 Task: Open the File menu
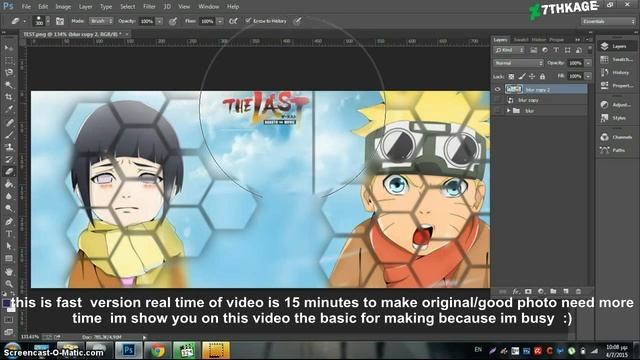(x=26, y=7)
